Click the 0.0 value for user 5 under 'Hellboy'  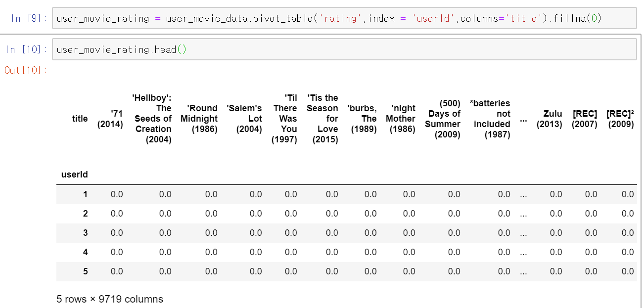165,271
